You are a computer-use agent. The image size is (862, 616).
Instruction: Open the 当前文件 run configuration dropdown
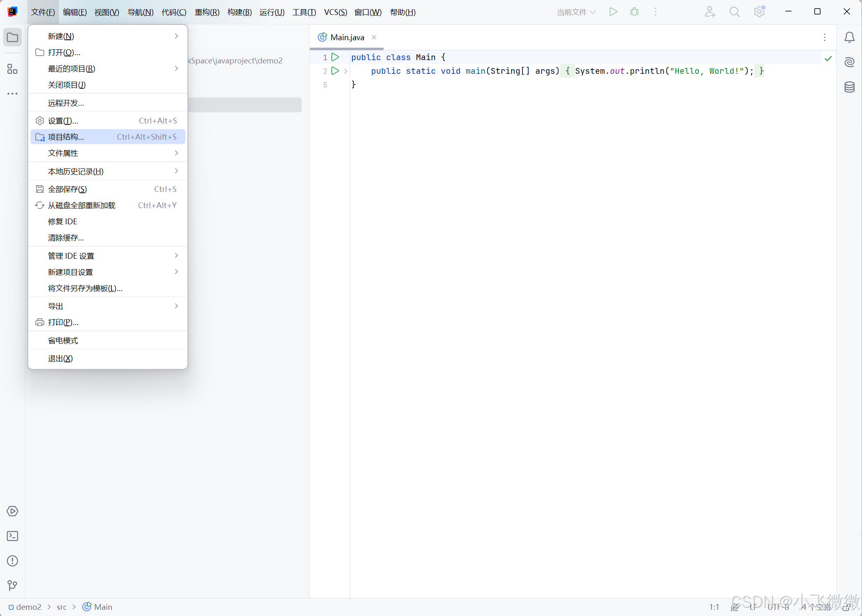[576, 12]
